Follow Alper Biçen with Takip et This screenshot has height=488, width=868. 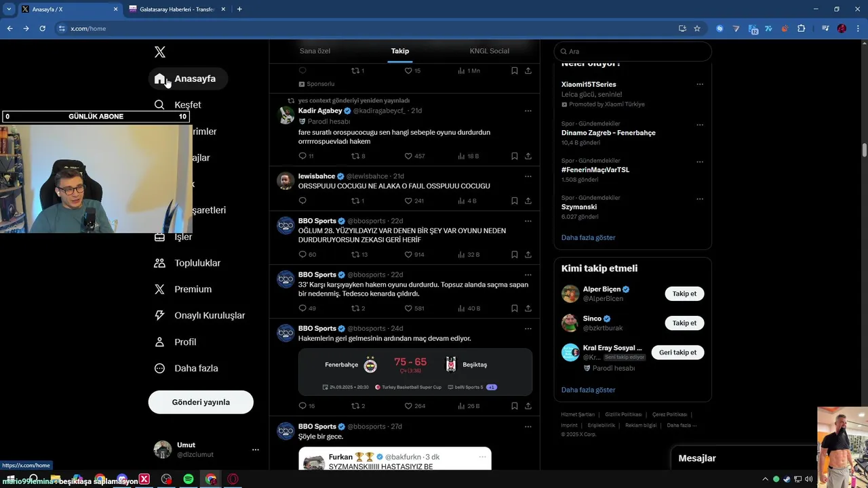[x=684, y=293]
